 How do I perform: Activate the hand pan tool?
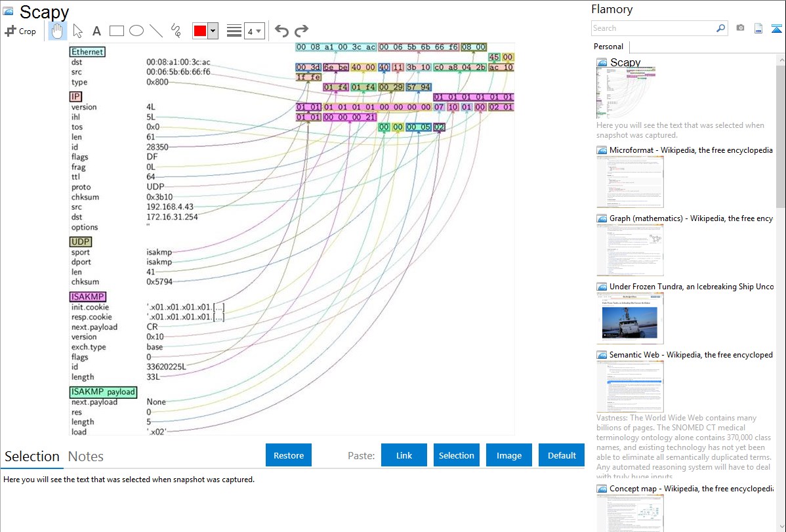coord(57,31)
